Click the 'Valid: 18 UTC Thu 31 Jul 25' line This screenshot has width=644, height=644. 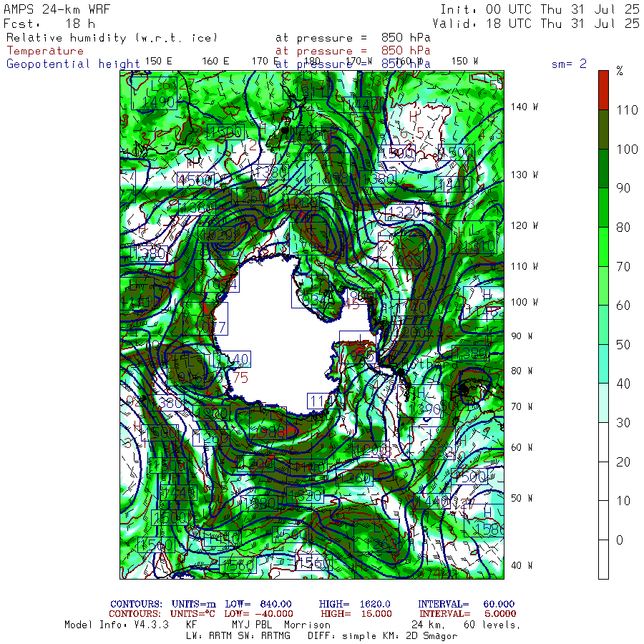click(535, 24)
